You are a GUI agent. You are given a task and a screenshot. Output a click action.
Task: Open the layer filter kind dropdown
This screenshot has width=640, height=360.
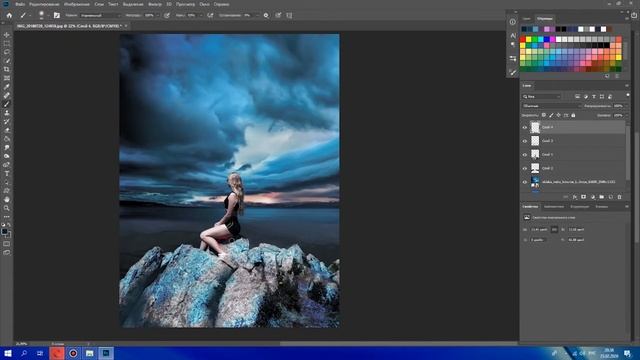[541, 97]
